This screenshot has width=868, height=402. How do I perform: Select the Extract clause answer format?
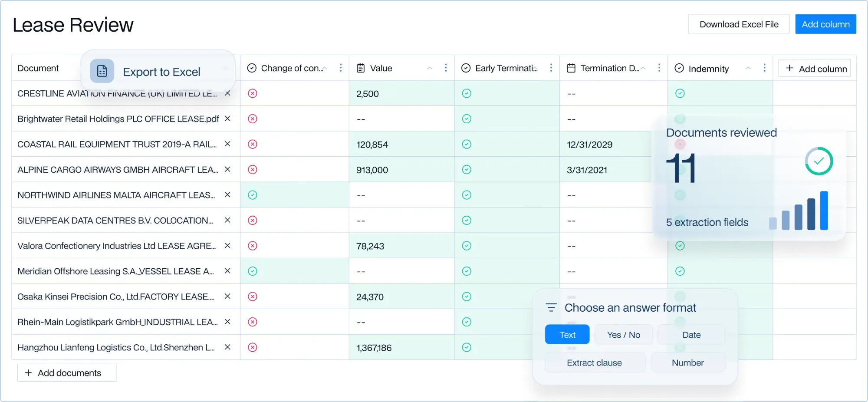(595, 362)
